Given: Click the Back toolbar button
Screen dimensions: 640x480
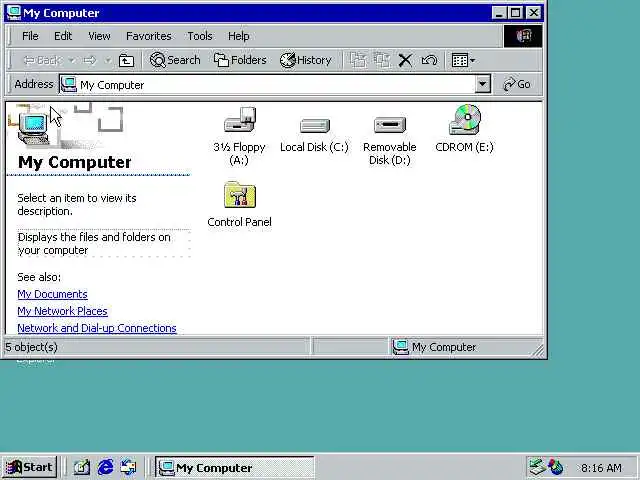Looking at the screenshot, I should tap(42, 60).
